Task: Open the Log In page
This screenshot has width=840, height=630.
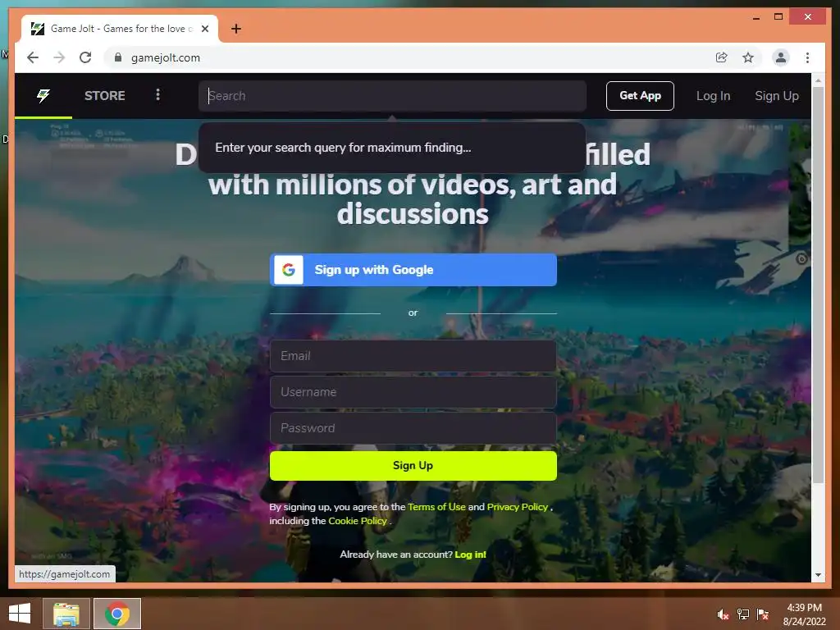Action: point(713,96)
